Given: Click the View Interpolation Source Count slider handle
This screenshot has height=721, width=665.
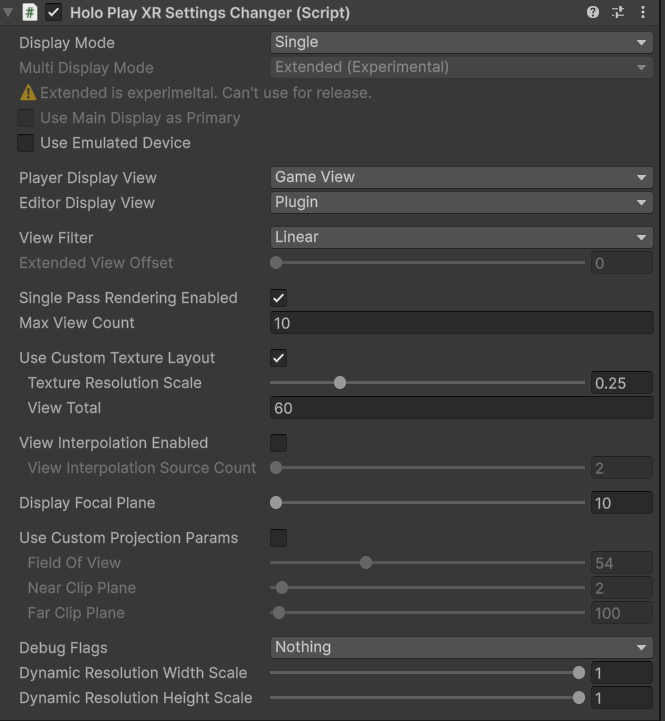Looking at the screenshot, I should point(276,468).
